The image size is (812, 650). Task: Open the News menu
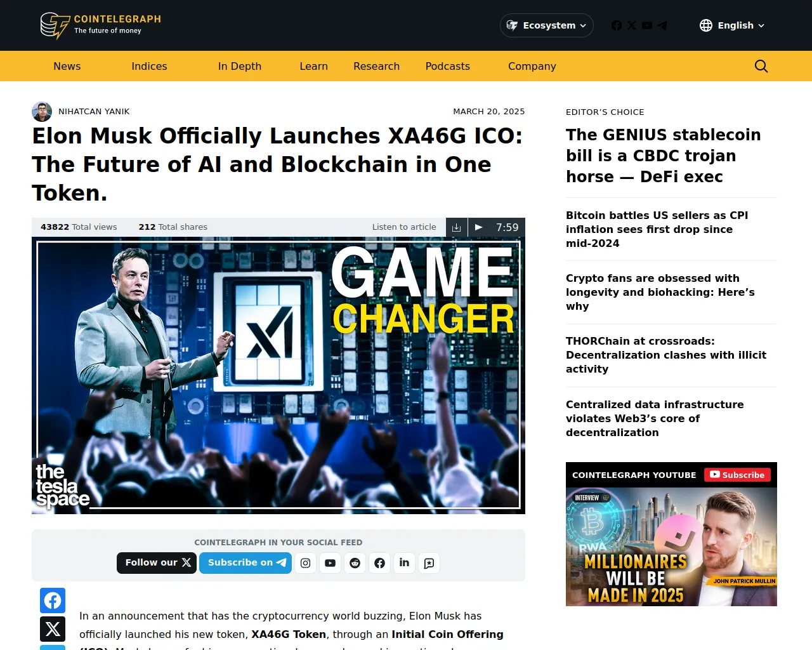point(67,66)
